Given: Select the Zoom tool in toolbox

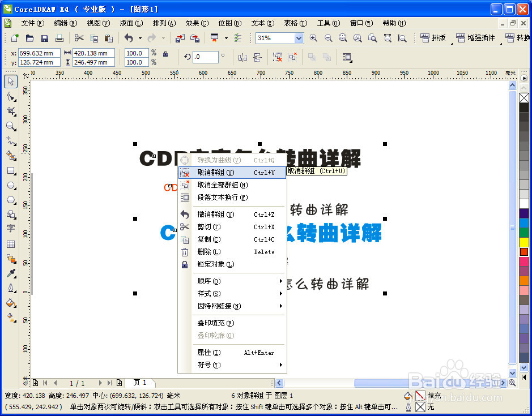Looking at the screenshot, I should tap(11, 126).
